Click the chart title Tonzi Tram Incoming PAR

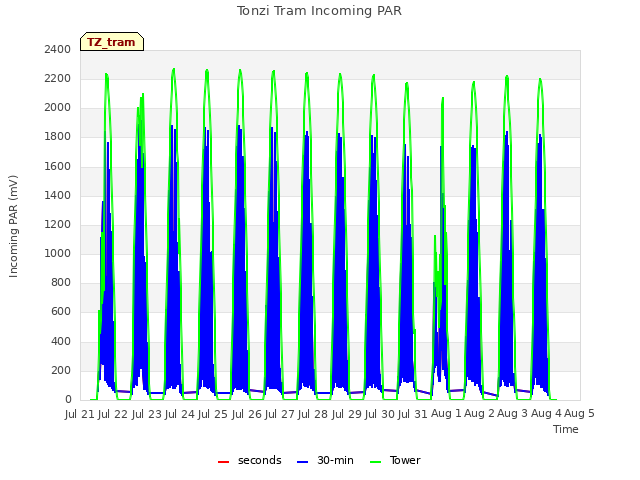tap(319, 11)
